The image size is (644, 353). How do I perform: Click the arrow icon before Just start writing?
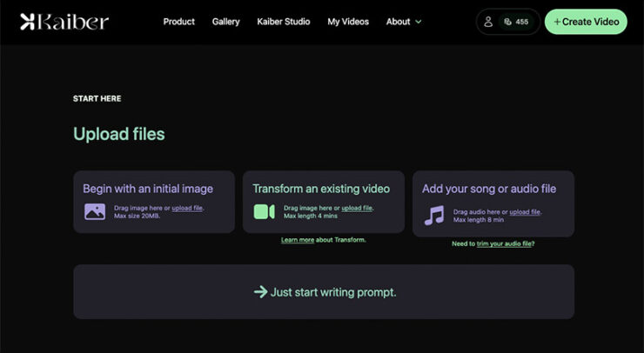260,292
